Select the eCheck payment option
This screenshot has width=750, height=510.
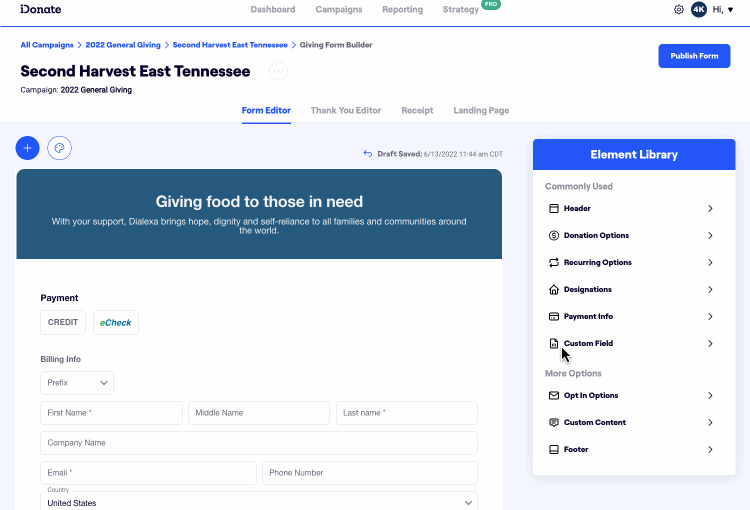(116, 322)
